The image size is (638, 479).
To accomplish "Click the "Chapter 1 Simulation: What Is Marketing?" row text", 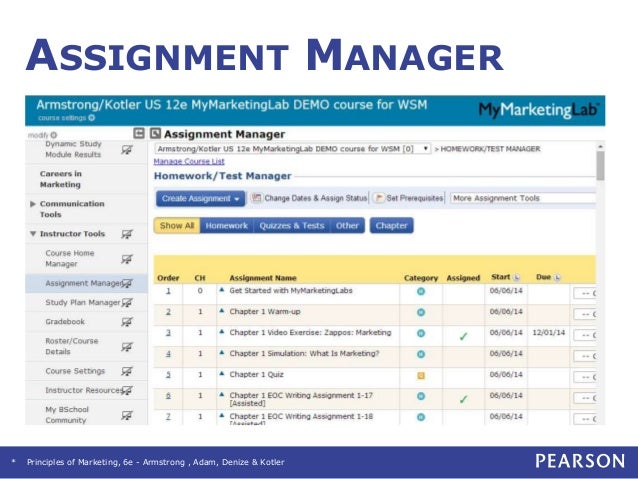I will pyautogui.click(x=304, y=353).
